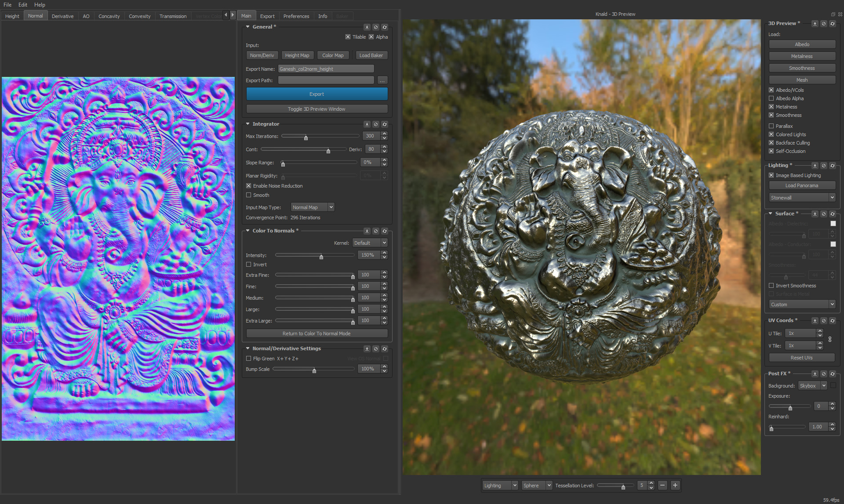Toggle the Tilable checkbox

[348, 37]
